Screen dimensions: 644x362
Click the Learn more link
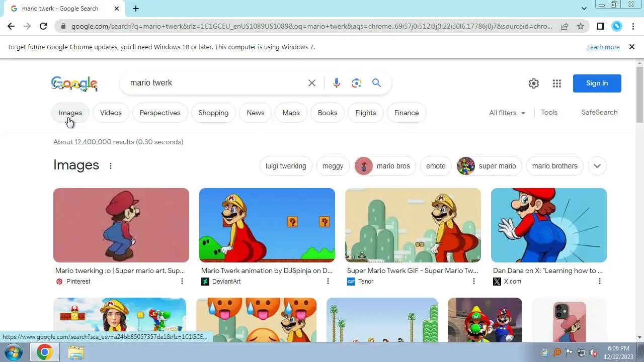[603, 47]
